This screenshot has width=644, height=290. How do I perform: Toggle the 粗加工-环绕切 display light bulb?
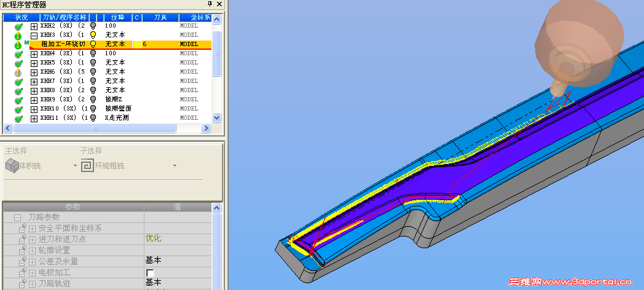(93, 44)
